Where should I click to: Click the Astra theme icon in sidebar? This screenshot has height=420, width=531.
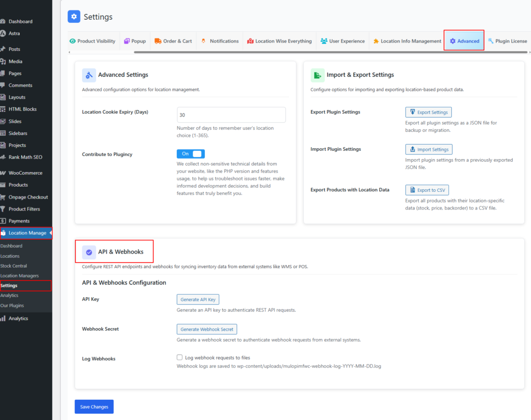3,33
